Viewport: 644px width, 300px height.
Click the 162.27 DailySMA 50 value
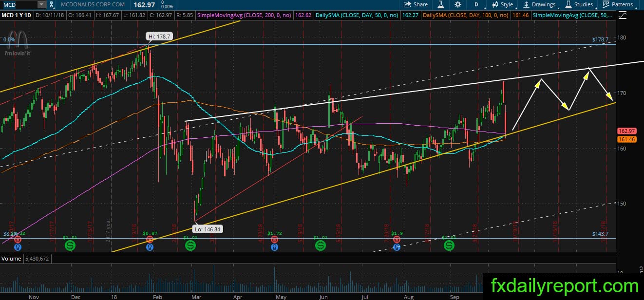pos(410,16)
